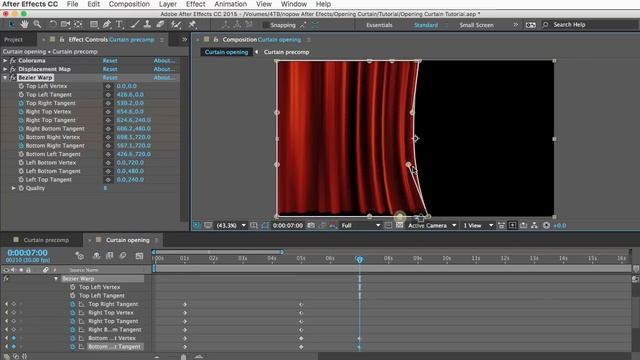Select the Rotation tool
The height and width of the screenshot is (360, 640).
click(x=53, y=24)
